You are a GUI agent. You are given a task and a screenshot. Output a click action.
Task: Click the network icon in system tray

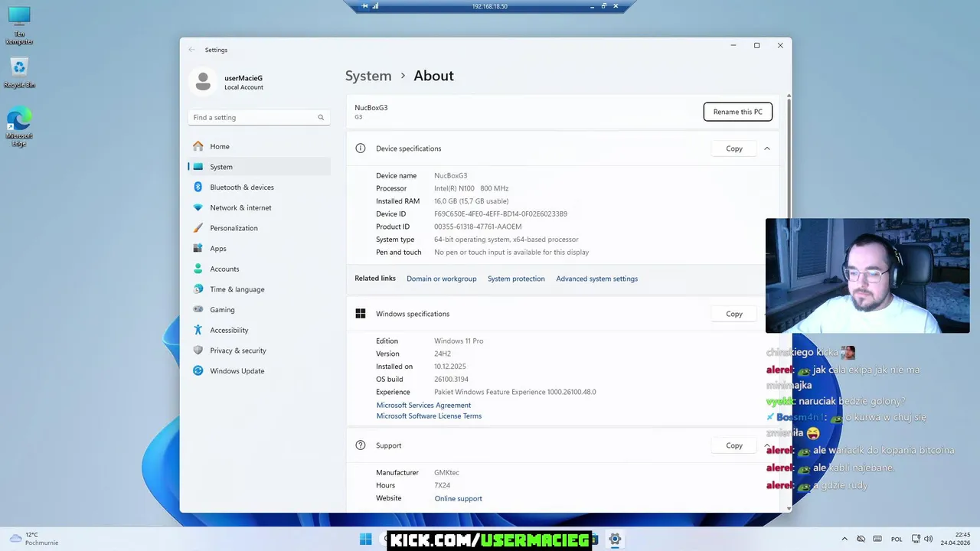916,539
